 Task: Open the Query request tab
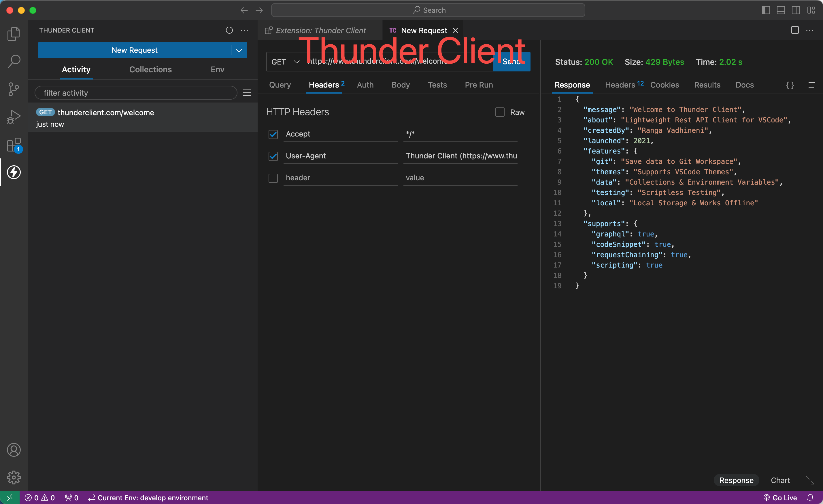[280, 85]
